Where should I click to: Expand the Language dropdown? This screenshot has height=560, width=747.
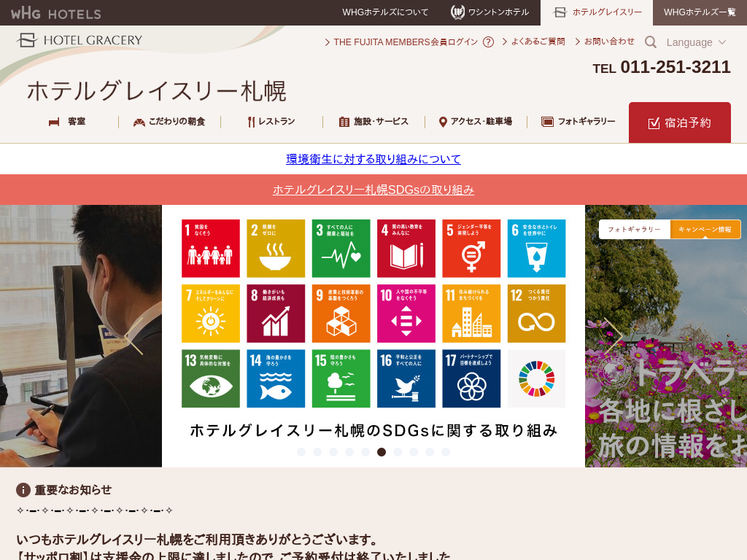pos(696,42)
